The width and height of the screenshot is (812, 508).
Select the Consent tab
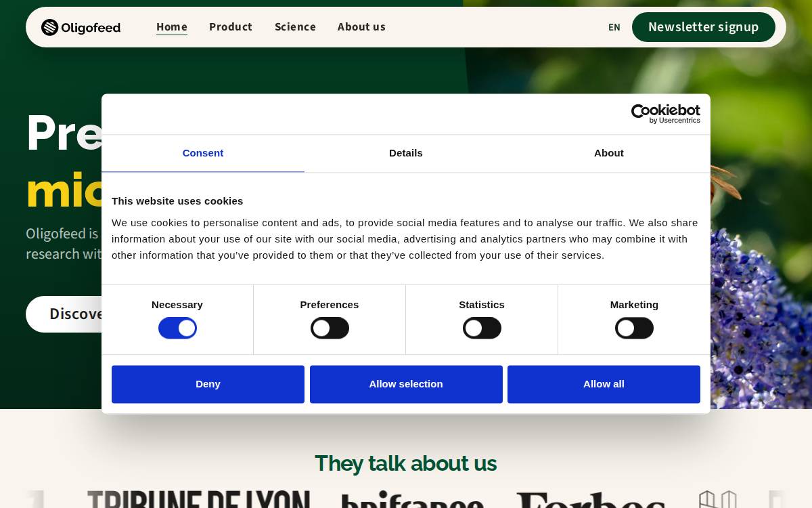click(203, 153)
